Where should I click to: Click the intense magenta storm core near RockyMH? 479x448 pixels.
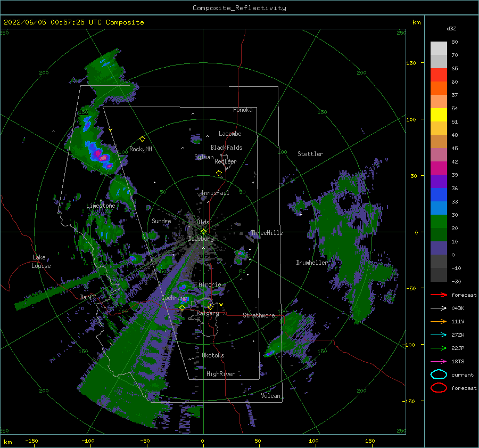pyautogui.click(x=103, y=158)
